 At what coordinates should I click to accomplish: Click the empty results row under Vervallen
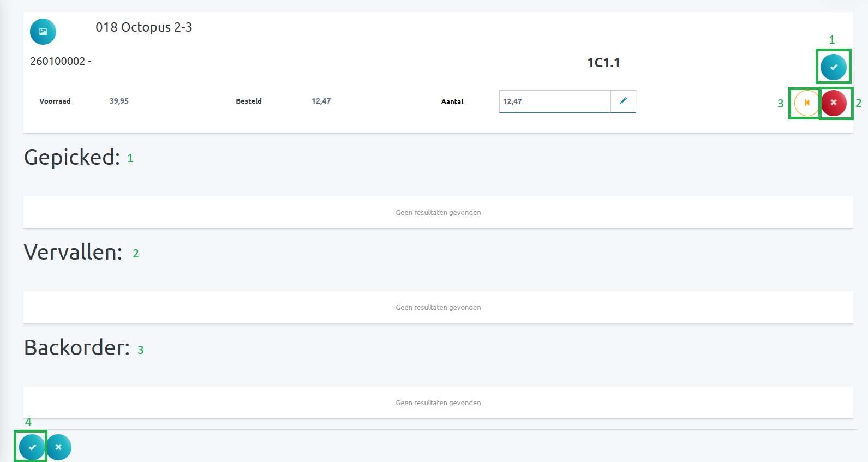(x=438, y=307)
